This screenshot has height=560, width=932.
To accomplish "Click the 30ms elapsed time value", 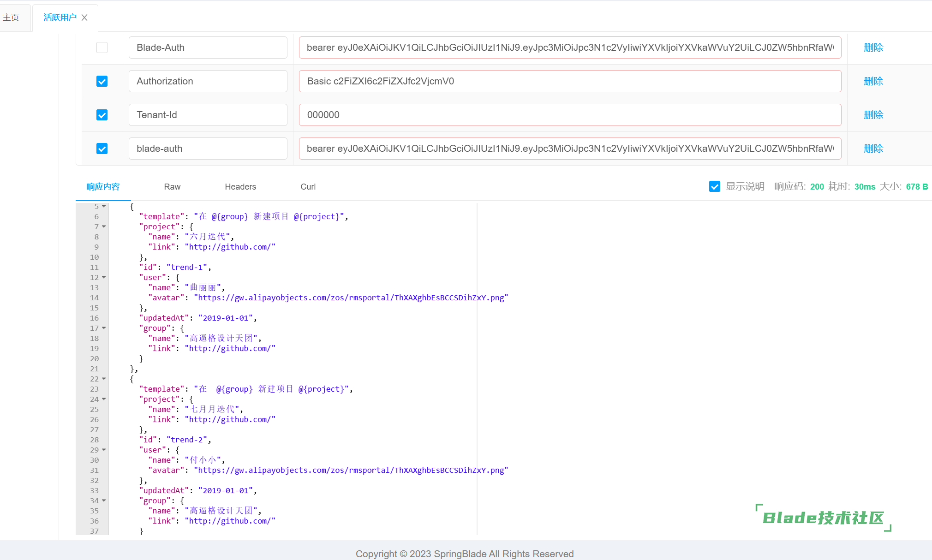I will click(865, 187).
